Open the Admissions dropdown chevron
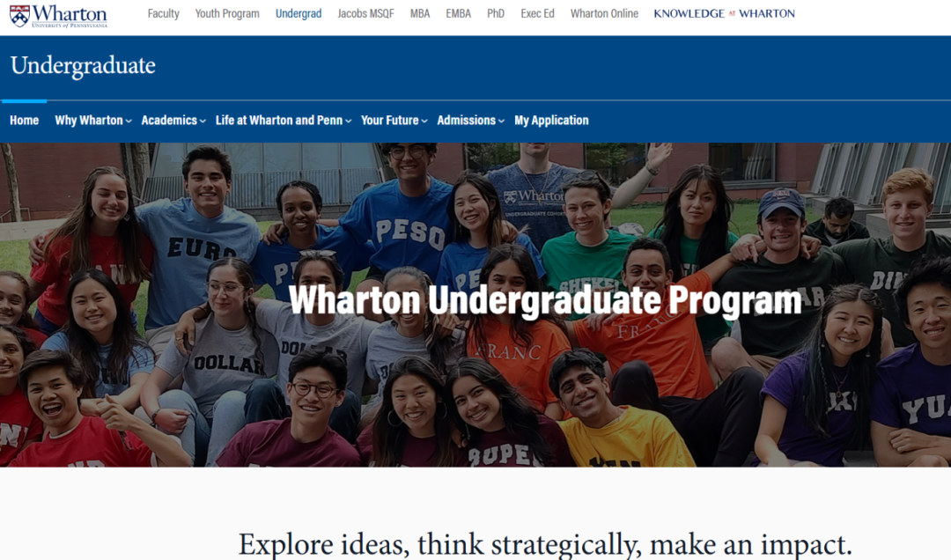The width and height of the screenshot is (951, 560). pos(502,122)
